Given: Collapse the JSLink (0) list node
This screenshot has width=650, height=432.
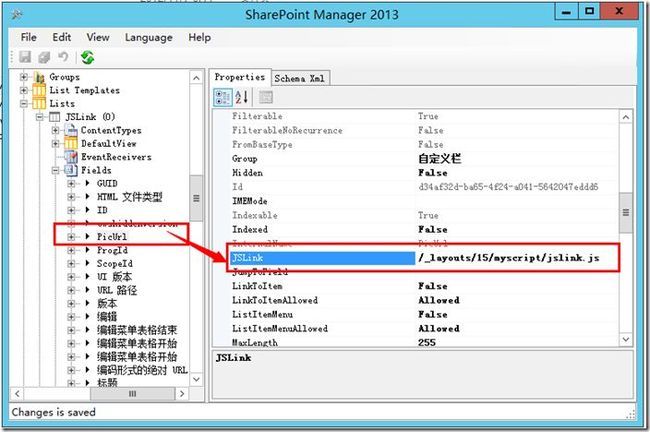Looking at the screenshot, I should 40,117.
